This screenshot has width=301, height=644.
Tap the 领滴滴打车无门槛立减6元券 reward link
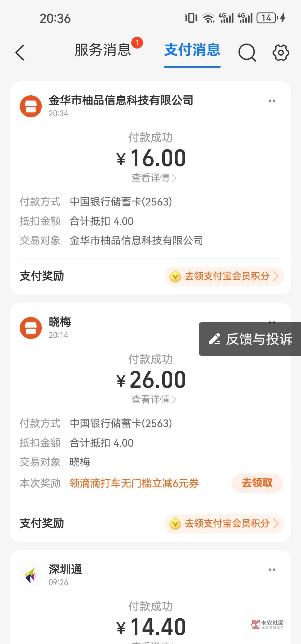click(134, 483)
